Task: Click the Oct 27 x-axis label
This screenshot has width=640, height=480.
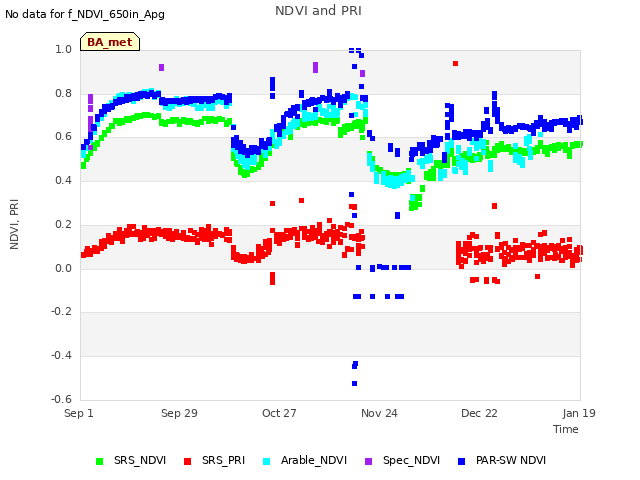Action: (279, 413)
